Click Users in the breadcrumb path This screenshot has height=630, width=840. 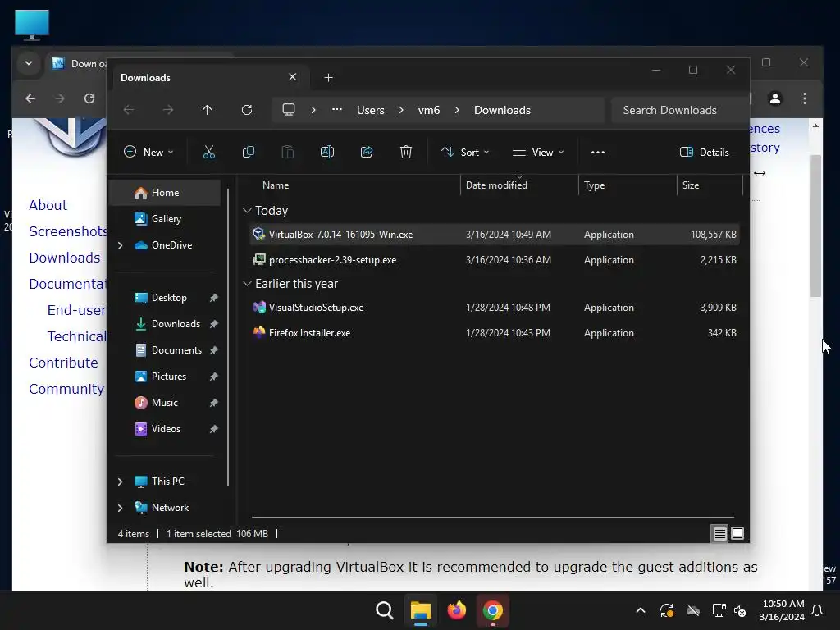point(371,110)
